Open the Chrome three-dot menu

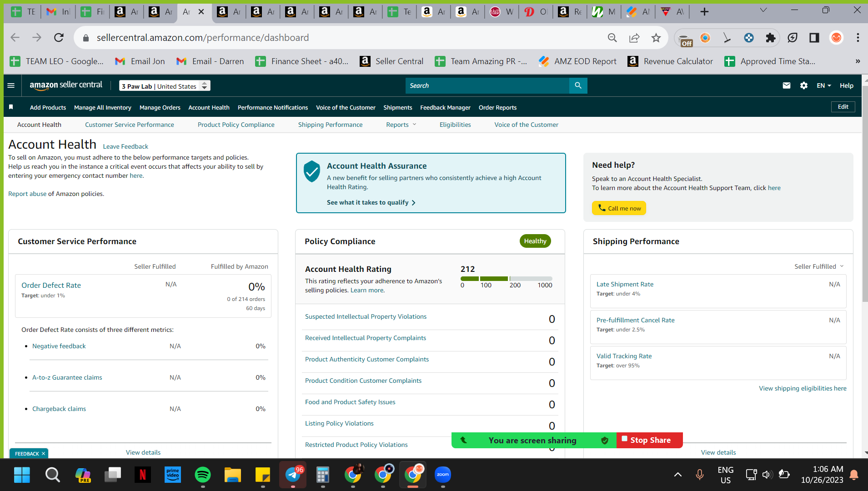click(x=858, y=38)
